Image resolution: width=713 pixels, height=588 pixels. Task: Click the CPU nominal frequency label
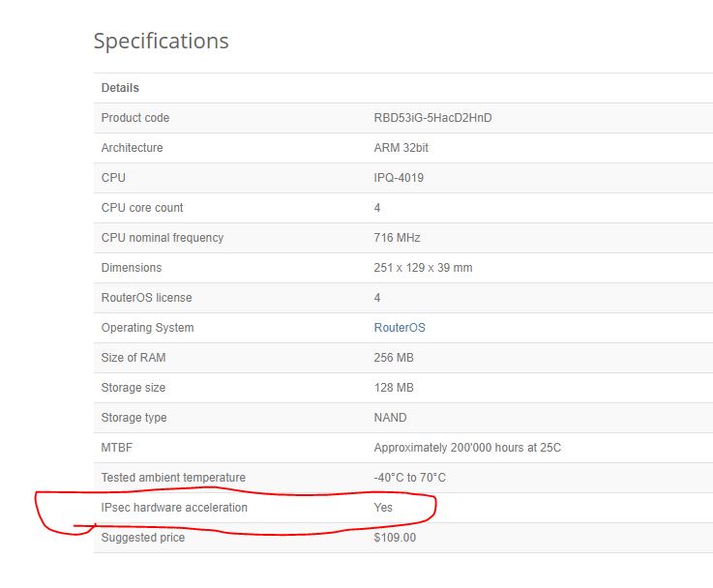(163, 238)
